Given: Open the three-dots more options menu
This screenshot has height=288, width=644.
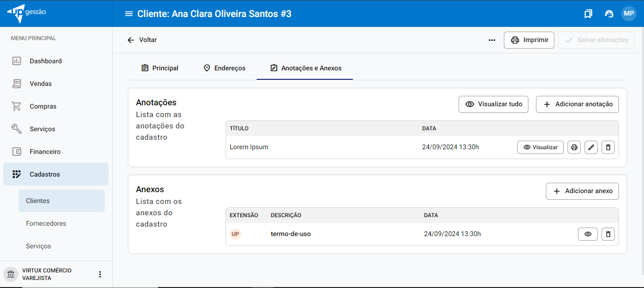Looking at the screenshot, I should [x=492, y=40].
